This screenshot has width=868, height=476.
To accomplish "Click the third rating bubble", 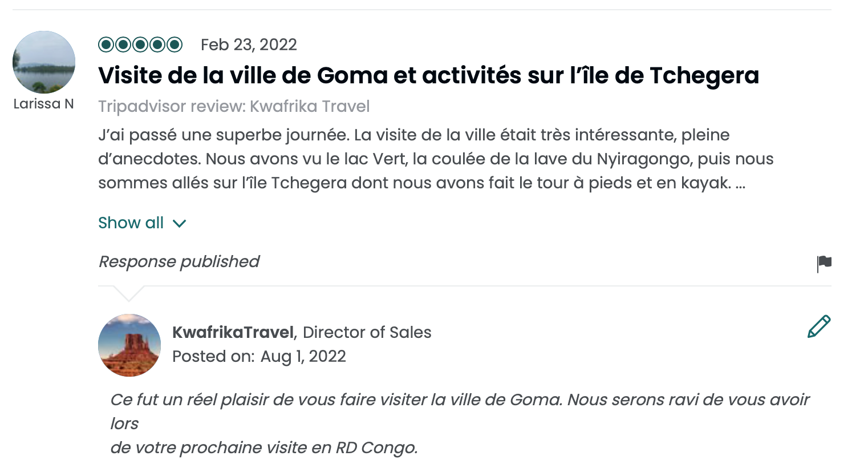I will (140, 45).
